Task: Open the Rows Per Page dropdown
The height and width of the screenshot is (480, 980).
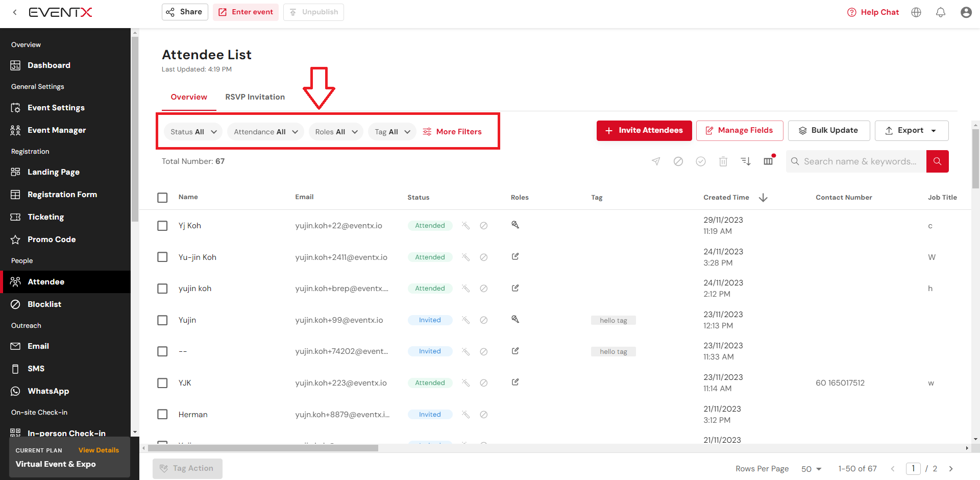Action: (x=811, y=469)
